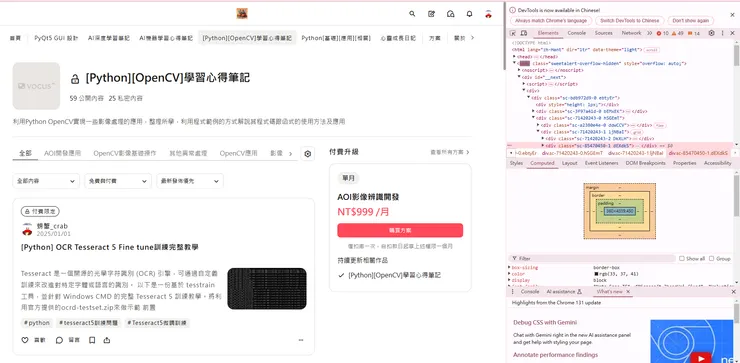
Task: Open the 全部內容 content filter dropdown
Action: (x=46, y=181)
